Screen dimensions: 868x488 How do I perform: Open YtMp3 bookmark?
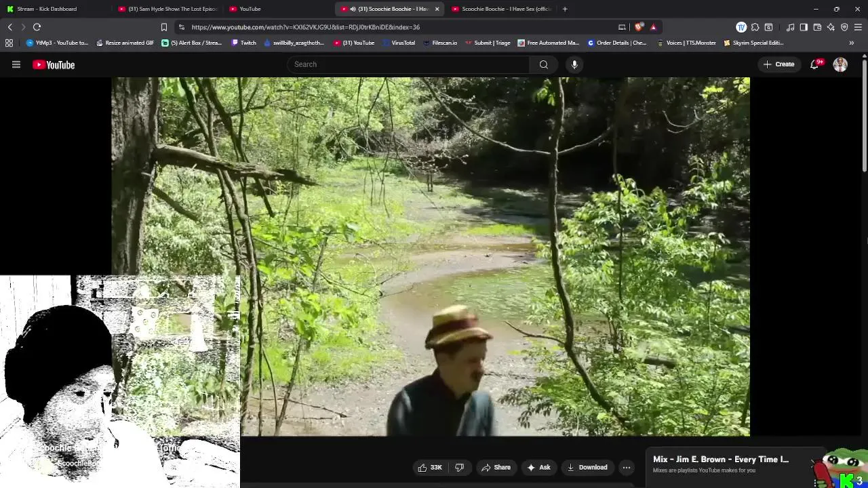point(58,43)
